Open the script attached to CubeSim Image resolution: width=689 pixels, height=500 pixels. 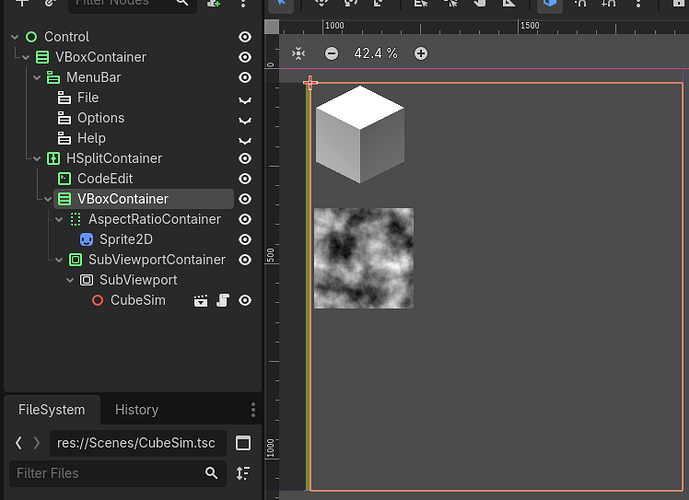pos(223,300)
